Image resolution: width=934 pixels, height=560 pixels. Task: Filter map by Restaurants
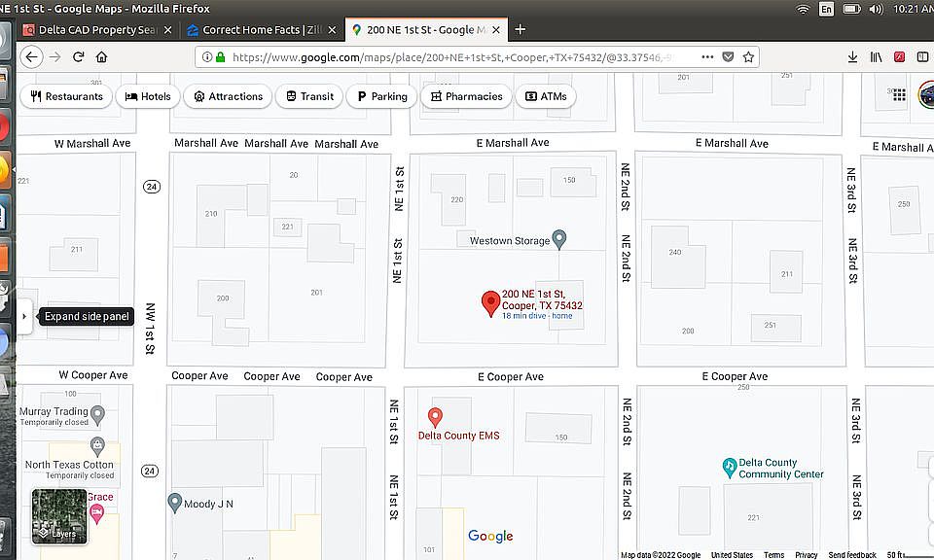66,96
